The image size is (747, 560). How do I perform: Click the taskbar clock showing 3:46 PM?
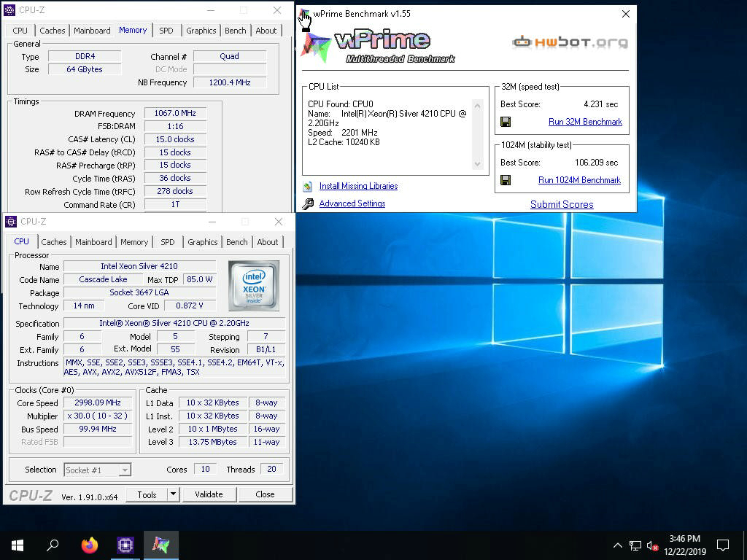[684, 545]
